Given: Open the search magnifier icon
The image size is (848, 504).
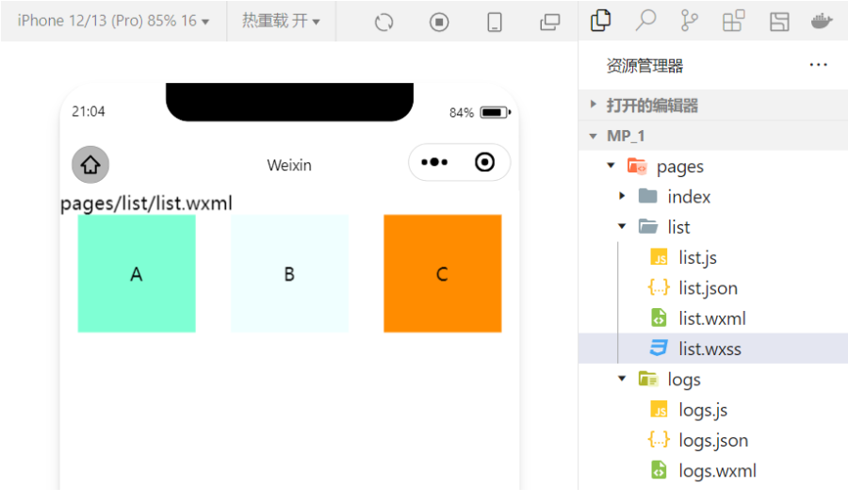Looking at the screenshot, I should click(x=645, y=21).
